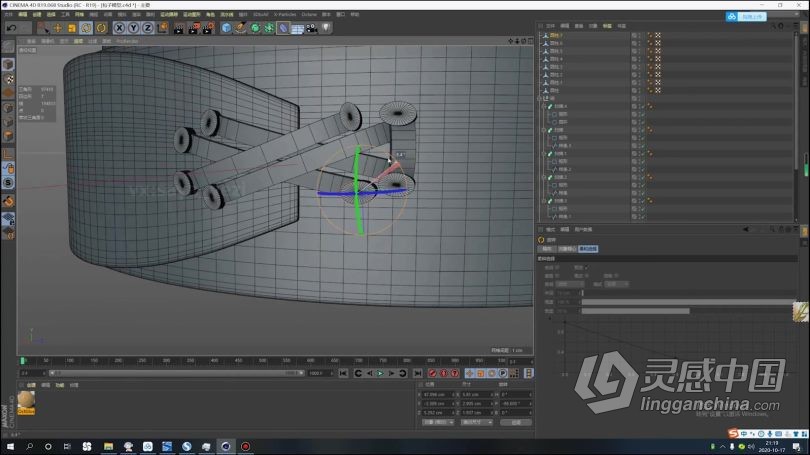The image size is (810, 455).
Task: Click the Deformer (bend) icon
Action: pos(283,28)
